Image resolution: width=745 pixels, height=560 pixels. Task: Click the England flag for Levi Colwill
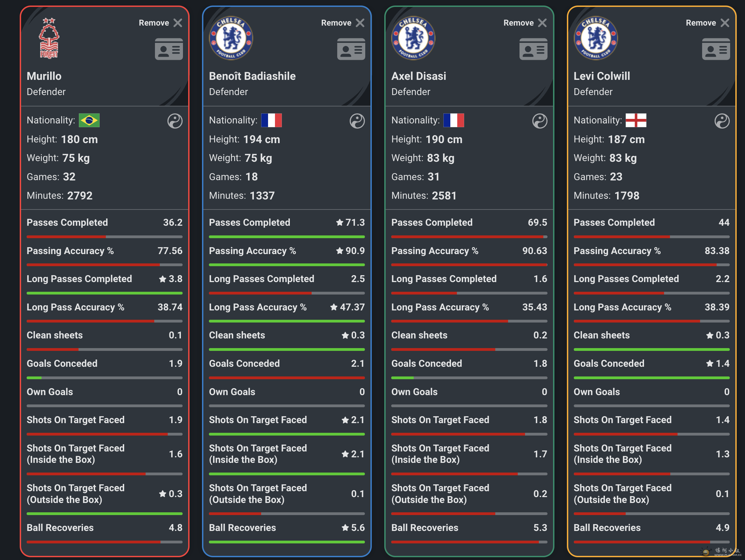pyautogui.click(x=636, y=120)
